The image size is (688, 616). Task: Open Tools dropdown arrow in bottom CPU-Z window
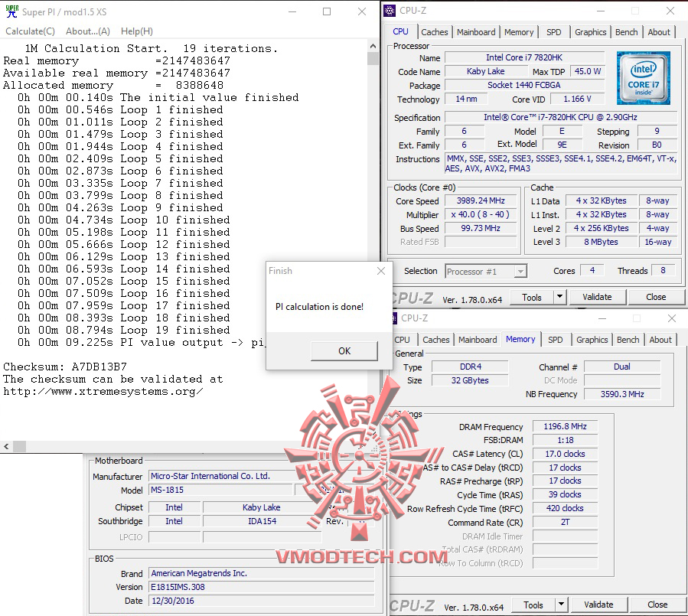561,605
